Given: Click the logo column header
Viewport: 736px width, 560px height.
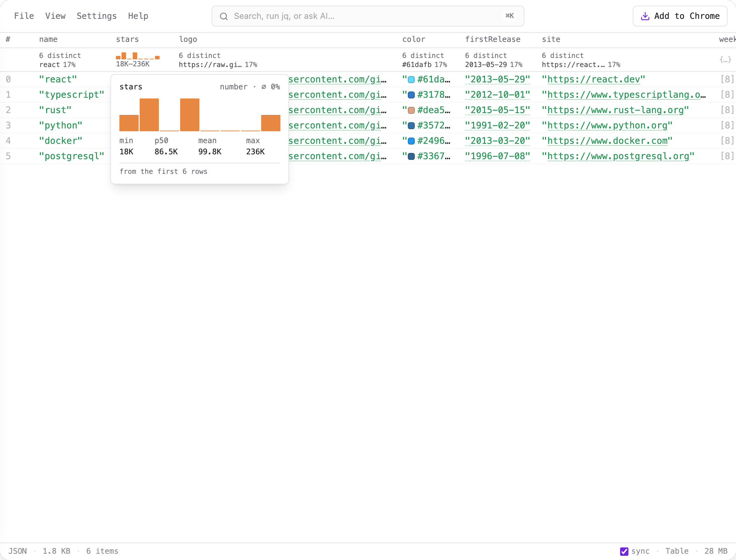Looking at the screenshot, I should point(188,39).
